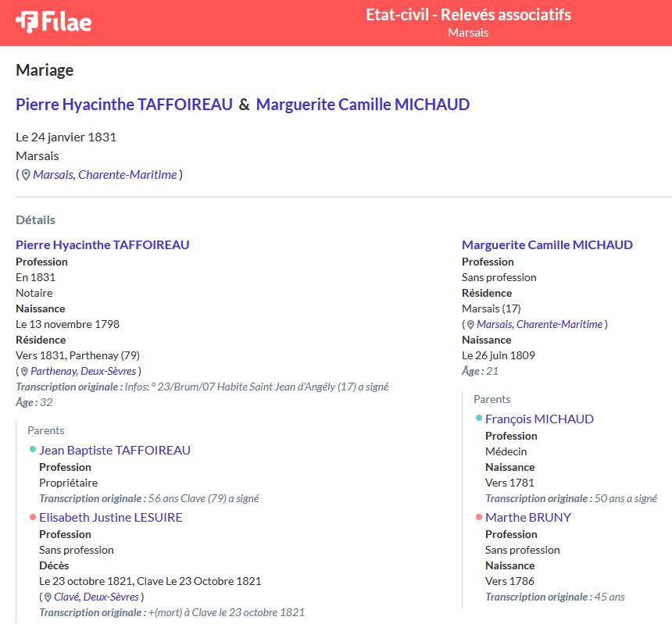Screen dimensions: 672x631
Task: Click pink dot beside Elisabeth Justine LESUIRE
Action: 33,517
